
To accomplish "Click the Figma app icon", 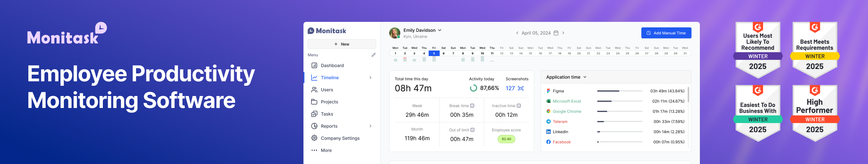I will [x=548, y=91].
